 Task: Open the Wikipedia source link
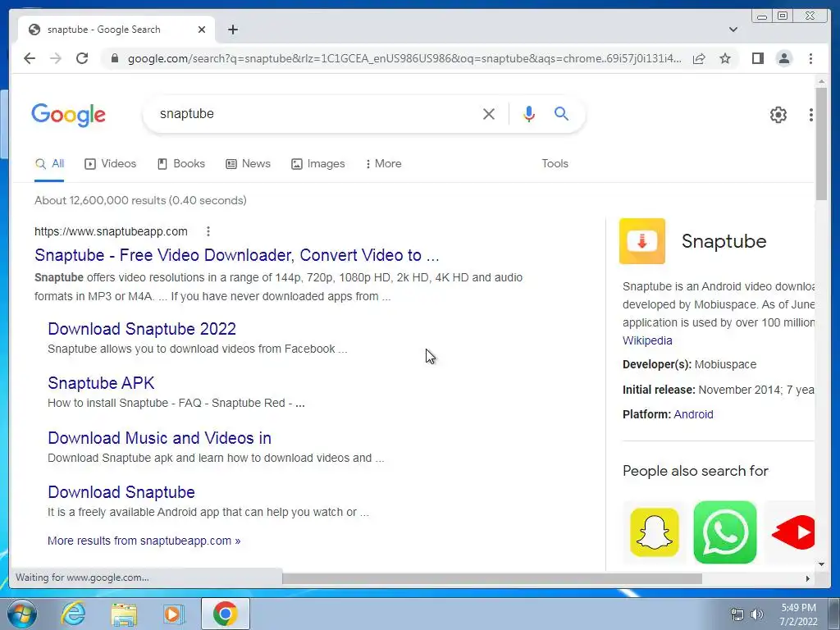[x=647, y=340]
